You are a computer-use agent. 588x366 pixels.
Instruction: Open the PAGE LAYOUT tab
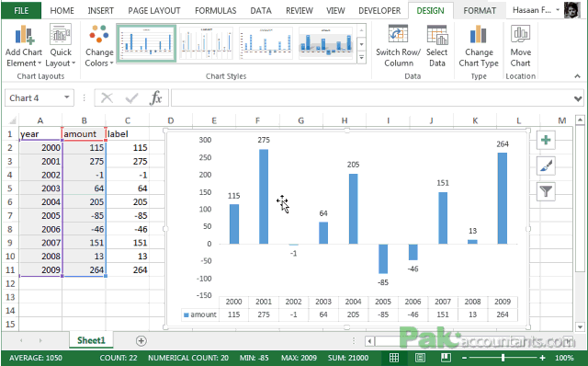point(154,10)
